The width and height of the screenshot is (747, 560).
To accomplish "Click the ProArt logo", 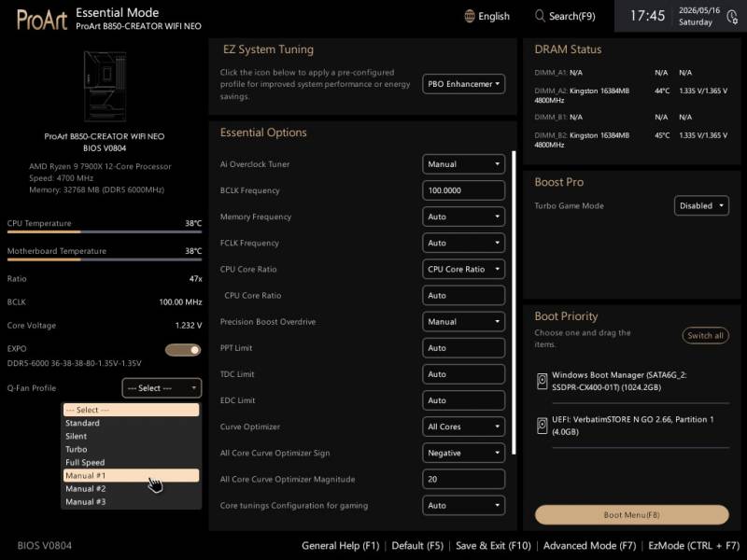I will 42,20.
